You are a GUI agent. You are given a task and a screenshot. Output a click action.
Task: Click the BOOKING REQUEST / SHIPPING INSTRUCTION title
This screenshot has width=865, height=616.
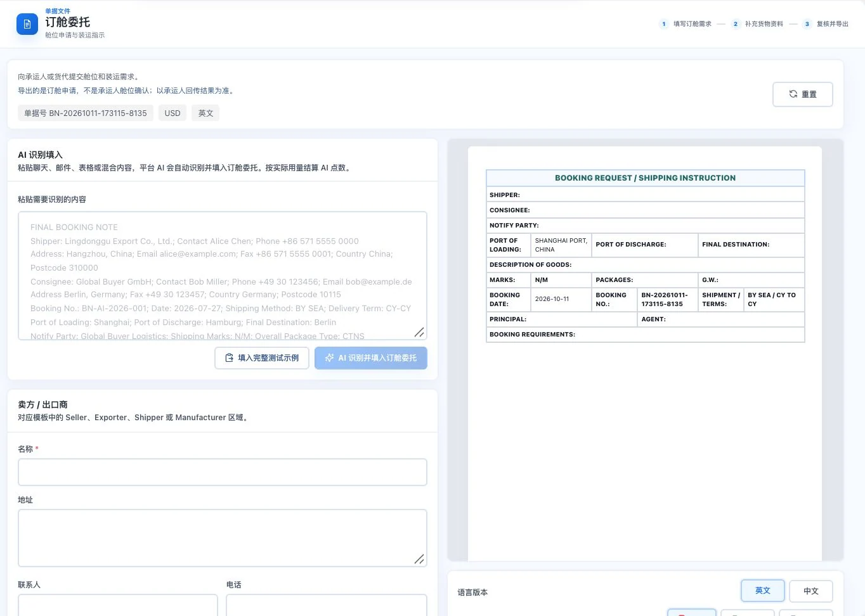point(646,178)
